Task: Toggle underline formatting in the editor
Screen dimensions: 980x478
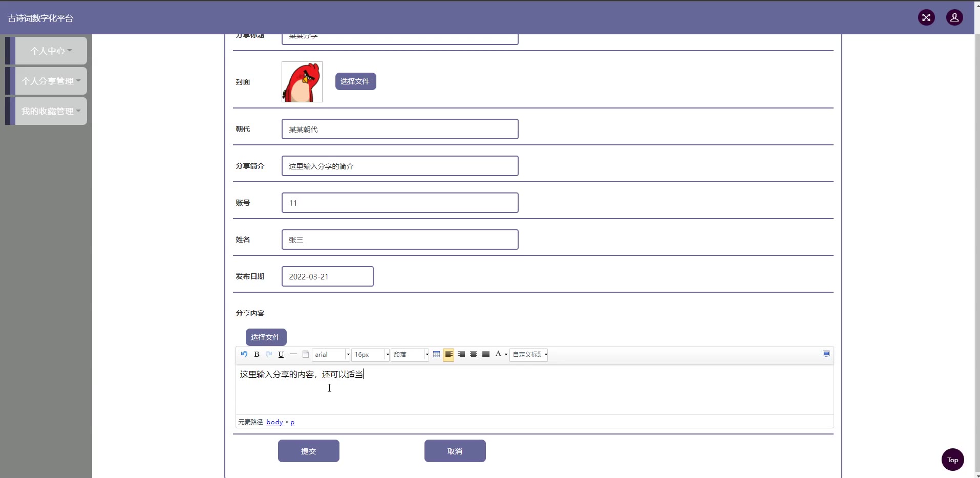Action: point(281,354)
